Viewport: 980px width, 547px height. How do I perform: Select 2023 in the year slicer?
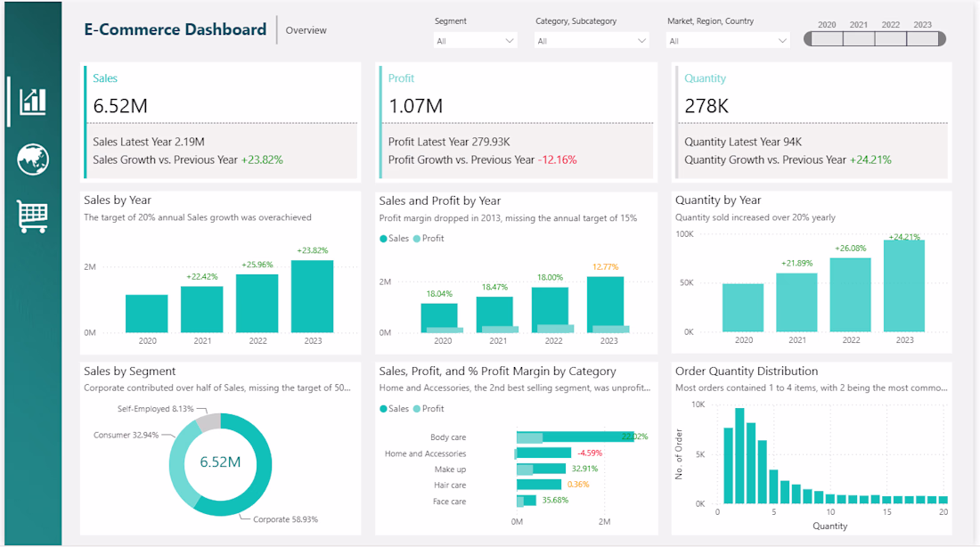pyautogui.click(x=922, y=39)
